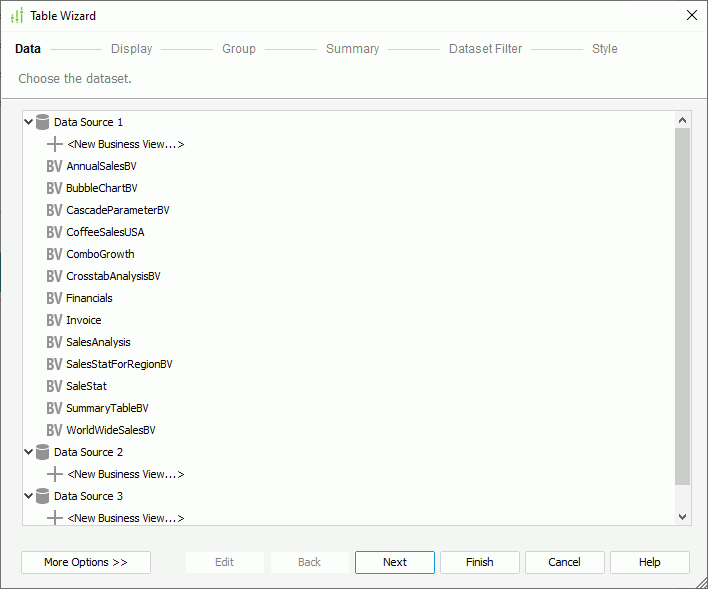Click the Finish button

[x=480, y=562]
